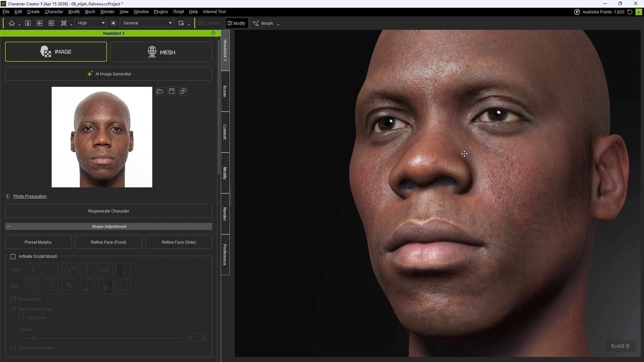Toggle Show Control Area checkbox
The height and width of the screenshot is (362, 644).
(x=13, y=309)
